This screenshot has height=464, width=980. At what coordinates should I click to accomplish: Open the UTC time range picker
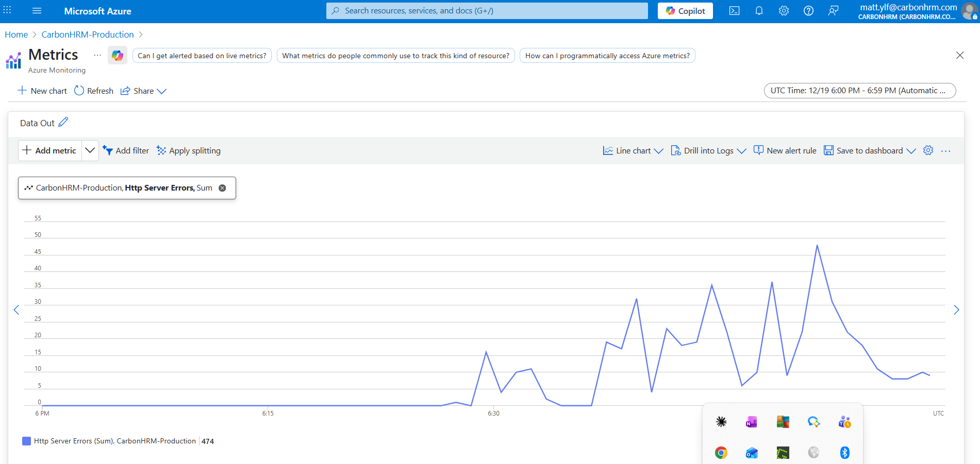[x=859, y=91]
